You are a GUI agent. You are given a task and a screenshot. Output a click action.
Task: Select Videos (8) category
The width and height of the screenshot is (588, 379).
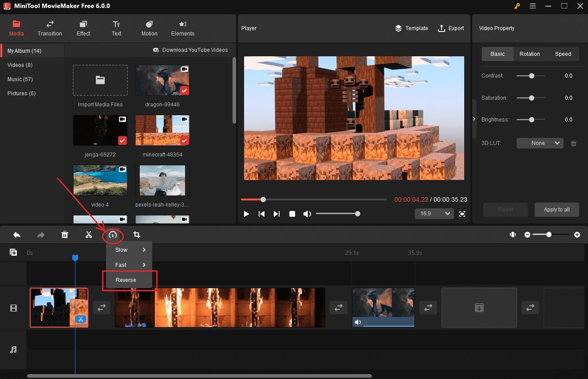pos(20,65)
